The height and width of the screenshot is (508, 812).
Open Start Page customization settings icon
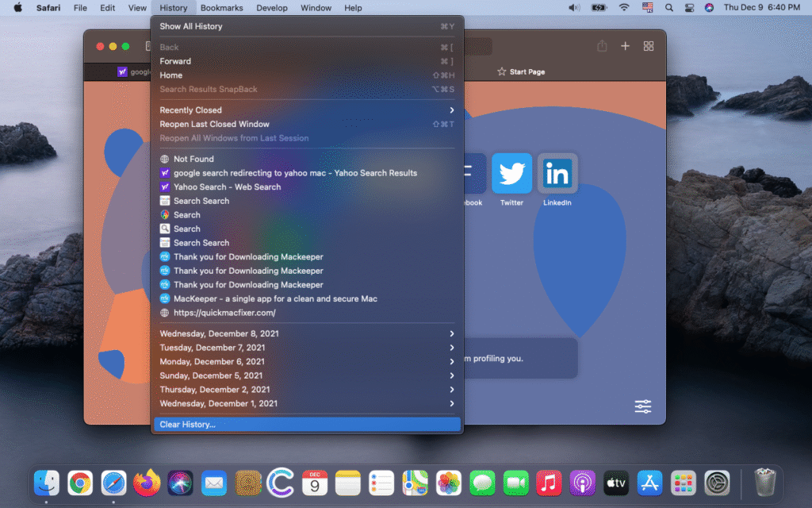click(x=642, y=406)
